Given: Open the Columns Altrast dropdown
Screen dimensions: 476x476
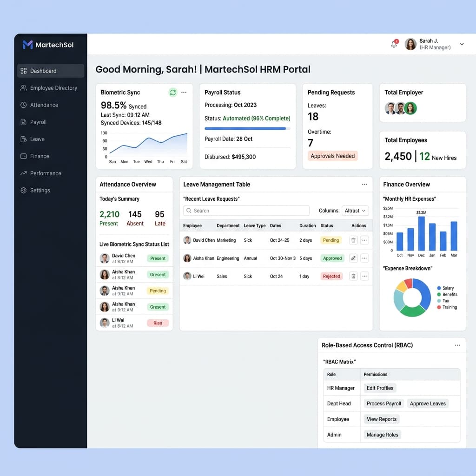Looking at the screenshot, I should tap(355, 211).
